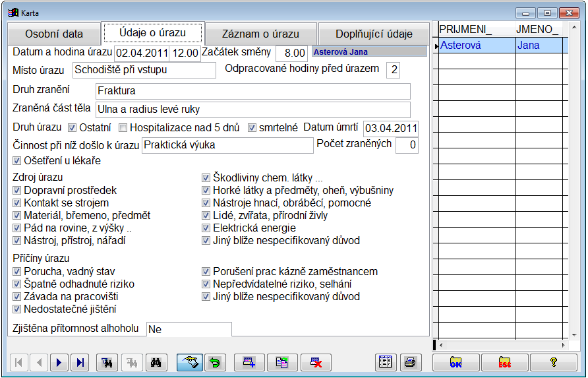Go to the next record arrow

click(x=59, y=362)
